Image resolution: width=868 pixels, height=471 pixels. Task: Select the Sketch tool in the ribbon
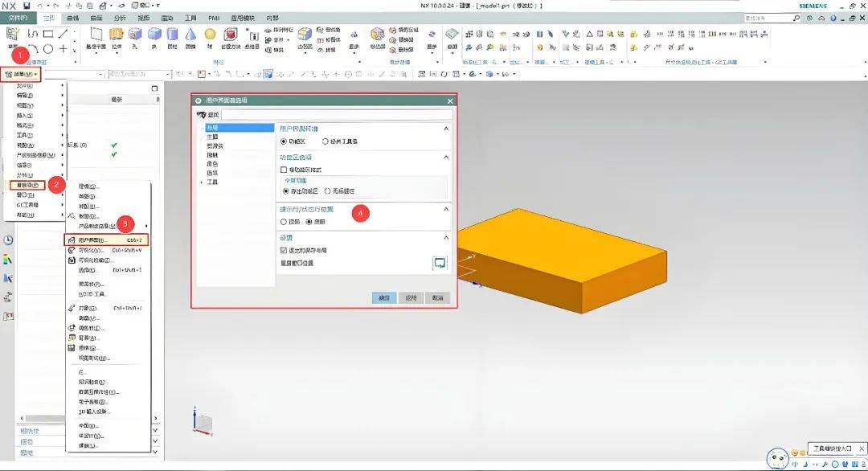pyautogui.click(x=13, y=34)
